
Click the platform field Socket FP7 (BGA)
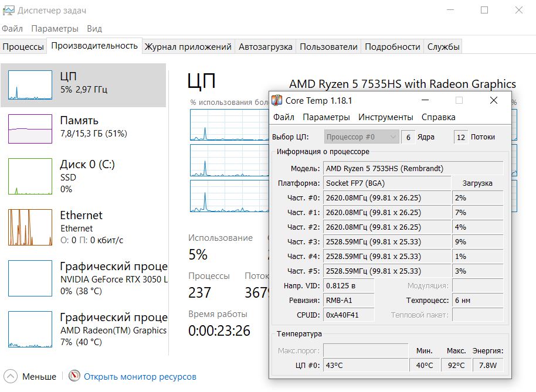(387, 183)
